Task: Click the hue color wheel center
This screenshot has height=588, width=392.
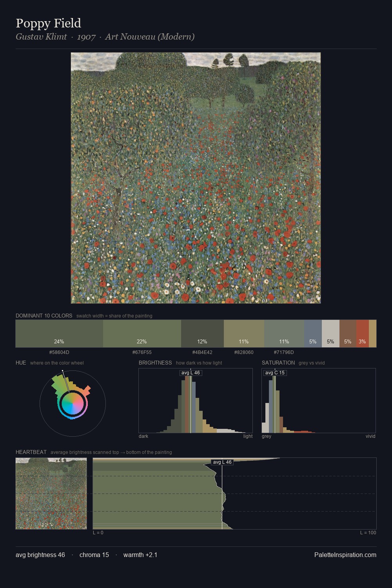Action: [73, 403]
